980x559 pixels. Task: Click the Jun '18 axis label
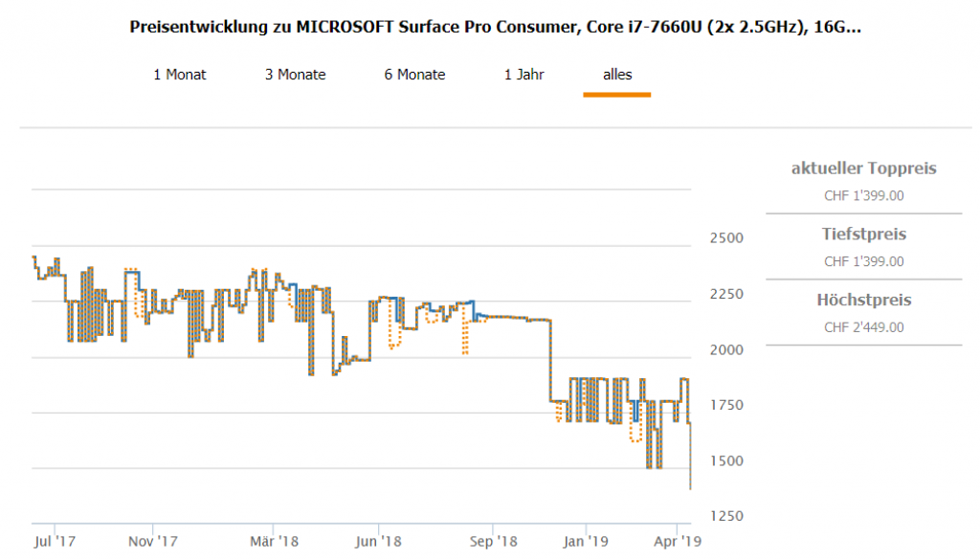coord(377,542)
